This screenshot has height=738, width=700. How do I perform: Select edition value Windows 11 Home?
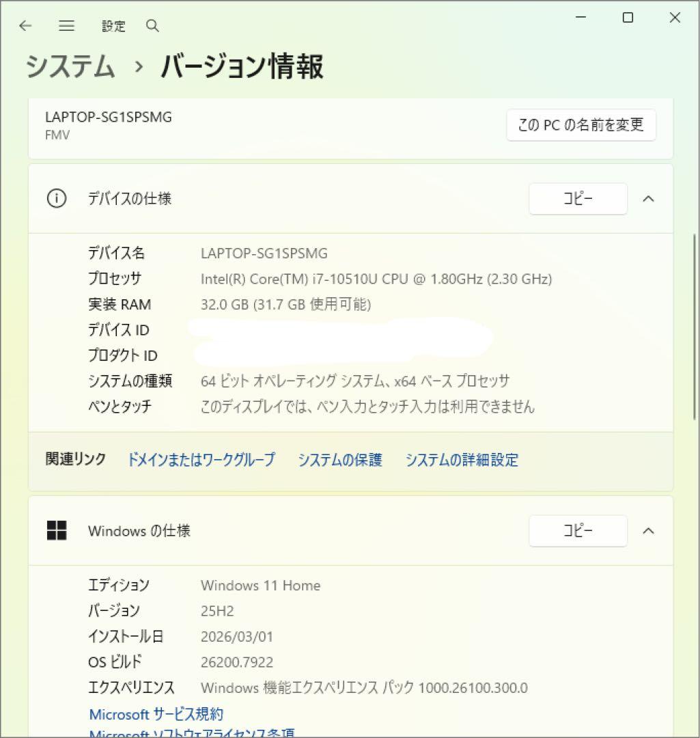click(x=260, y=586)
